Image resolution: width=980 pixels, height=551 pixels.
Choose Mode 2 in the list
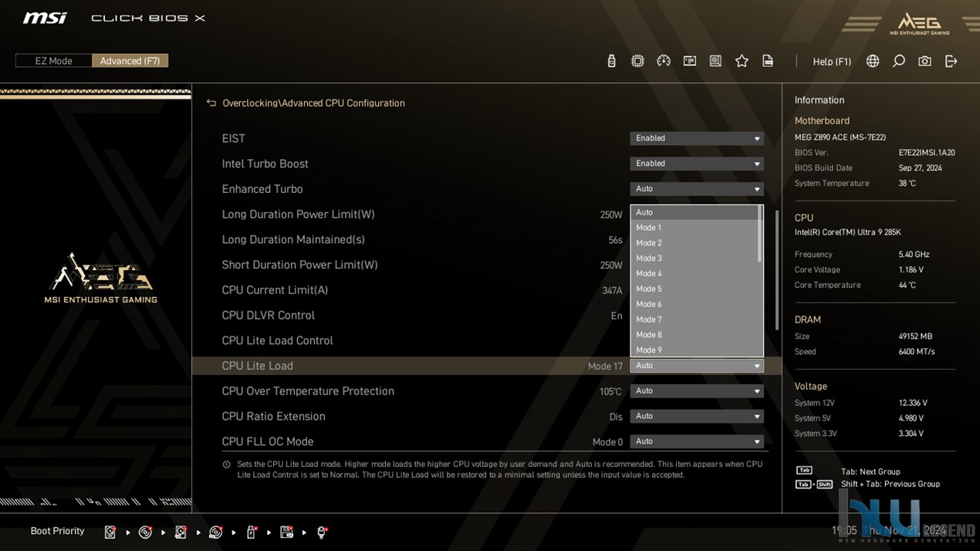tap(694, 243)
